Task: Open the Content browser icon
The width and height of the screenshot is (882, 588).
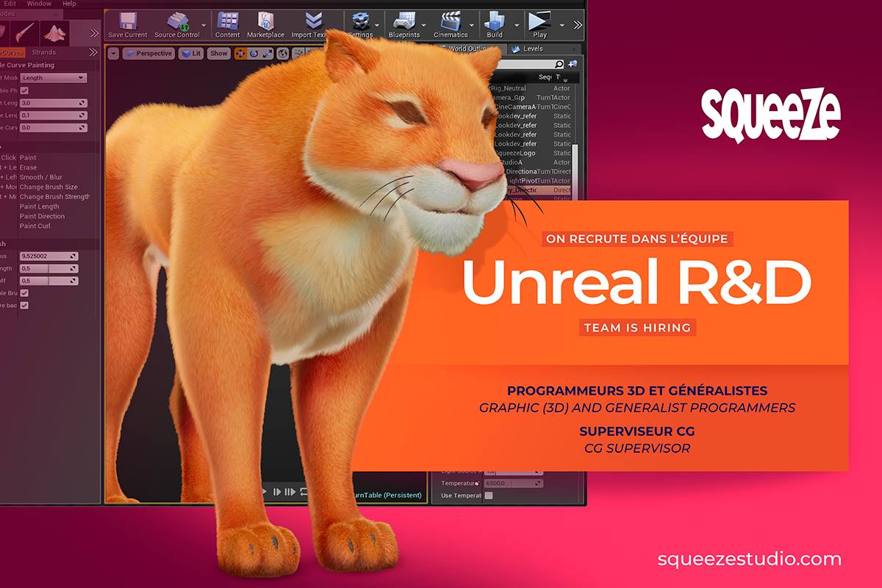Action: pos(228,21)
